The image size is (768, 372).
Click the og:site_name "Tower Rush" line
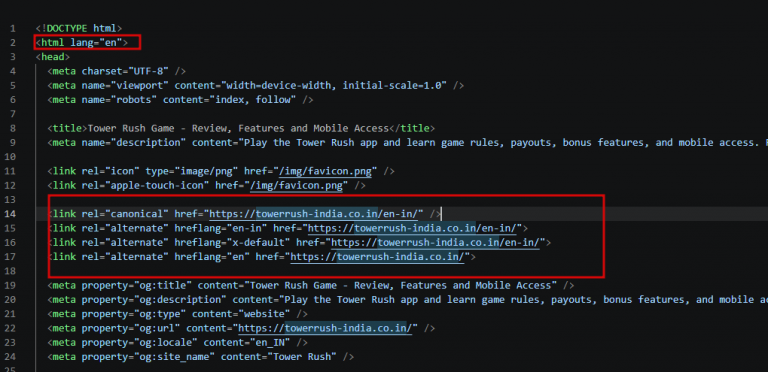(200, 357)
